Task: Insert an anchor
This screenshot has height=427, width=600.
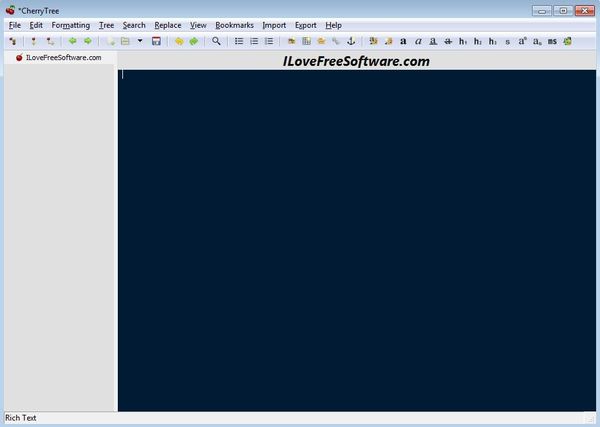Action: click(x=351, y=41)
